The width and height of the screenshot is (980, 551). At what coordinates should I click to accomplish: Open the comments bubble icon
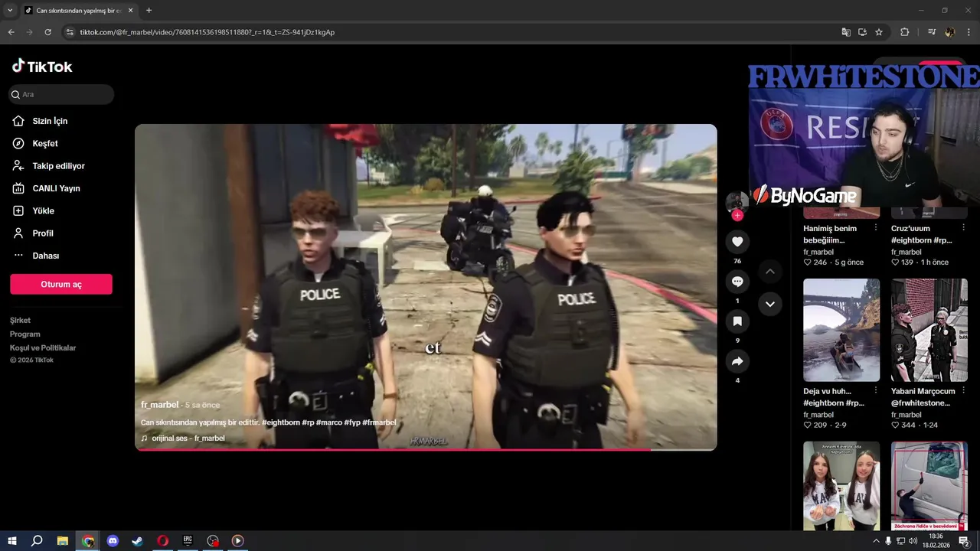coord(737,282)
